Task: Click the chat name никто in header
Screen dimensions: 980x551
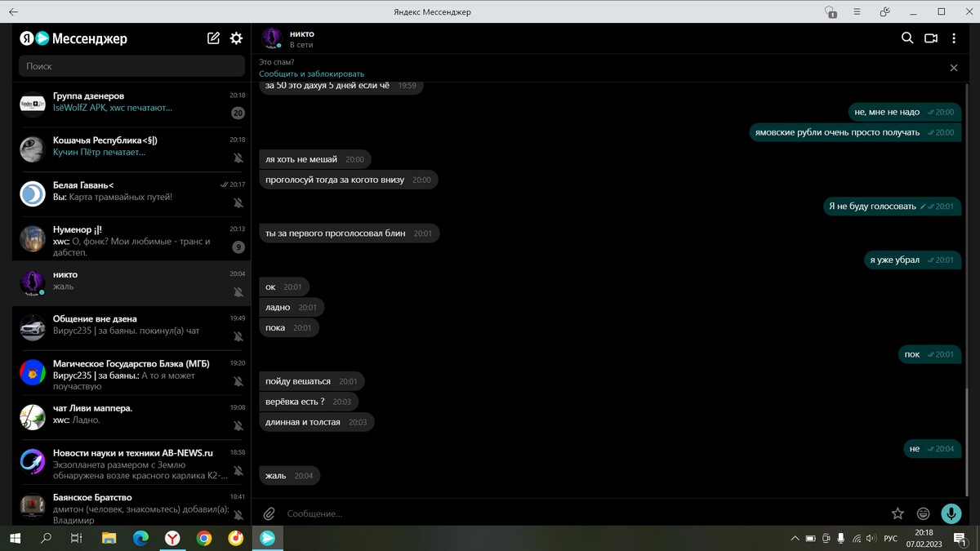Action: coord(302,33)
